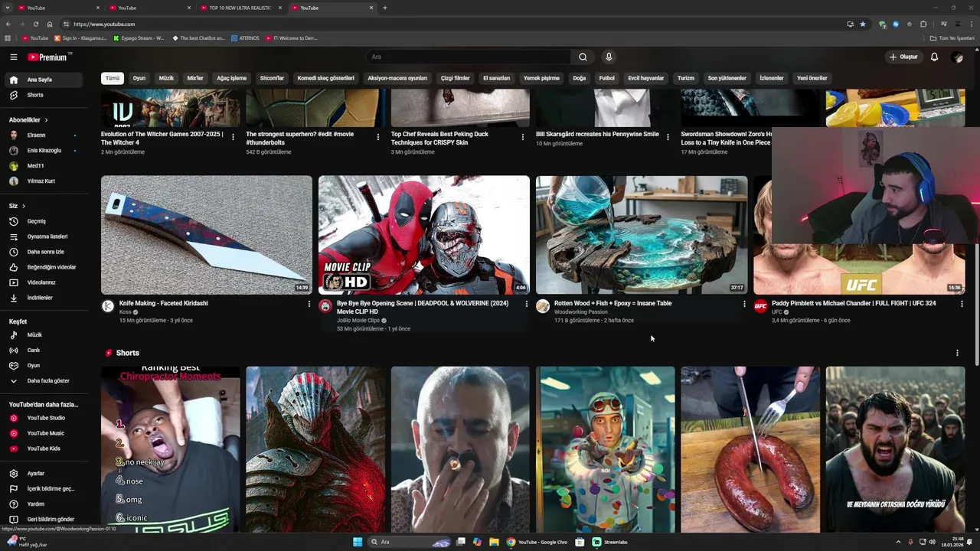Open the Ranking Best Chiropractor Moments short
Screen dimensions: 980x551
pos(170,449)
